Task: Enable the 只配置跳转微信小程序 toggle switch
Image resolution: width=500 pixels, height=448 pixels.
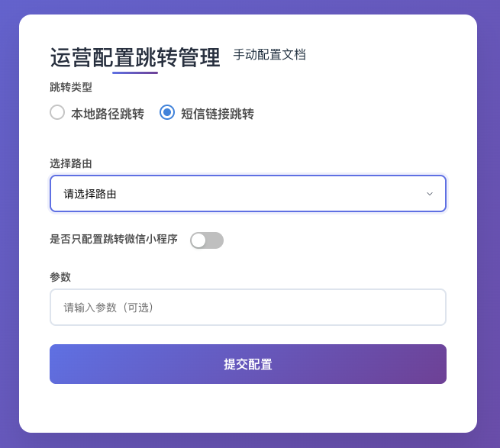Action: point(207,240)
